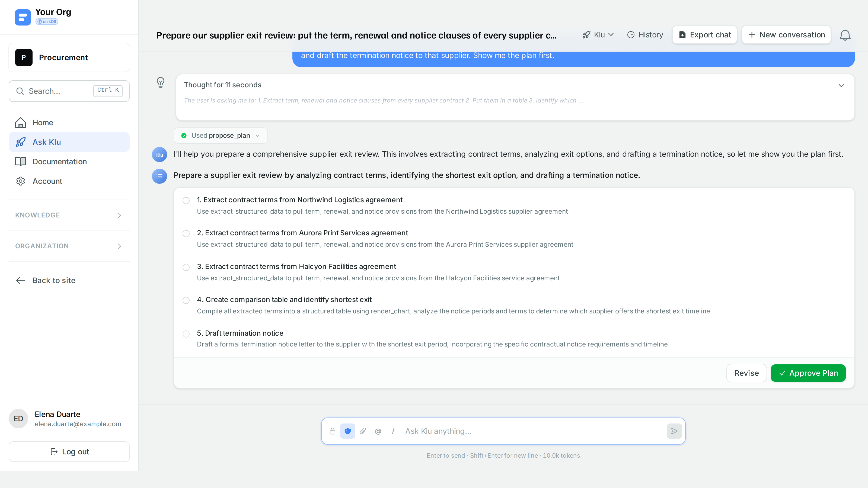Click Back to site
Screen dimensions: 868x488
[69, 281]
